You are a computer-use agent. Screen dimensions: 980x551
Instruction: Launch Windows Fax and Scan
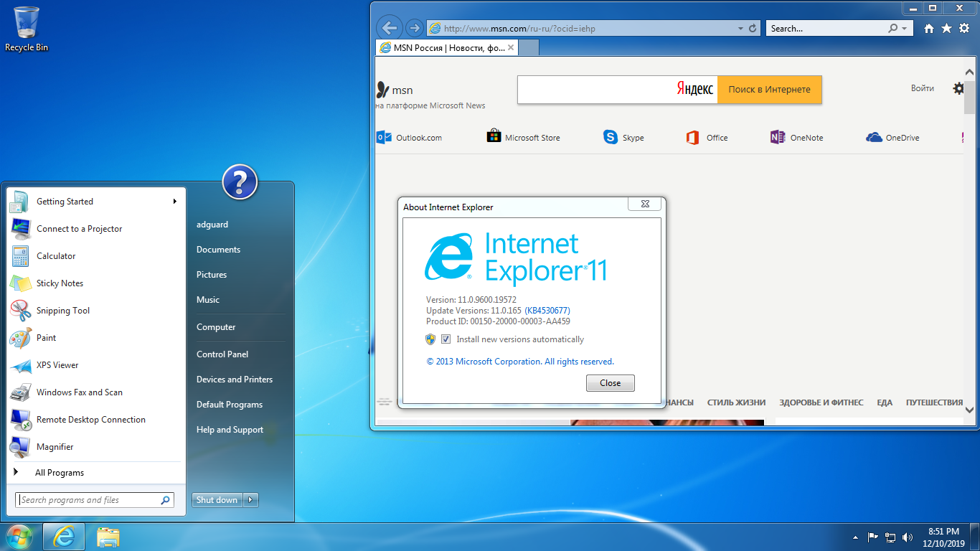(96, 392)
